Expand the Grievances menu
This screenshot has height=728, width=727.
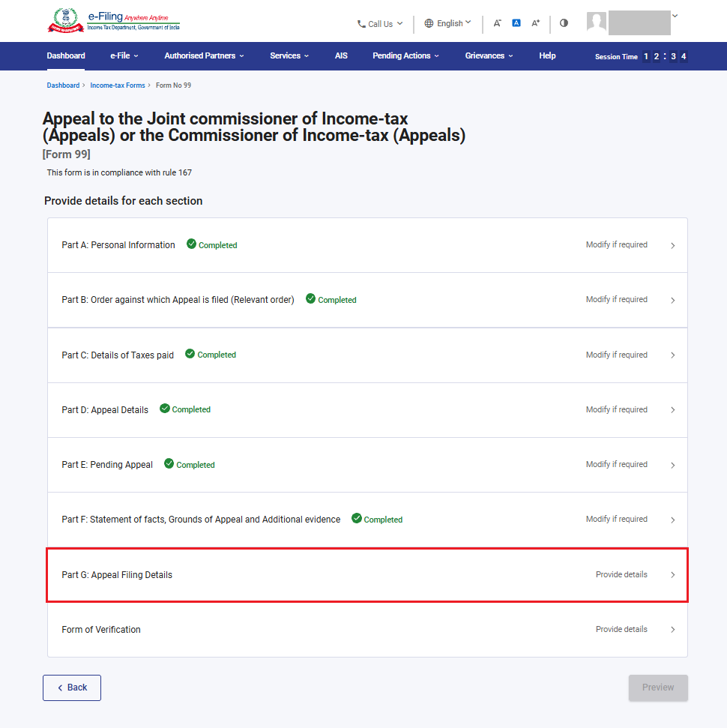point(489,55)
